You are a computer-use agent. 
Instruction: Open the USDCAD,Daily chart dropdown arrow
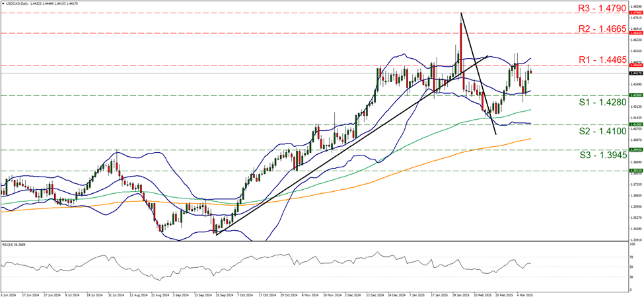(x=3, y=4)
